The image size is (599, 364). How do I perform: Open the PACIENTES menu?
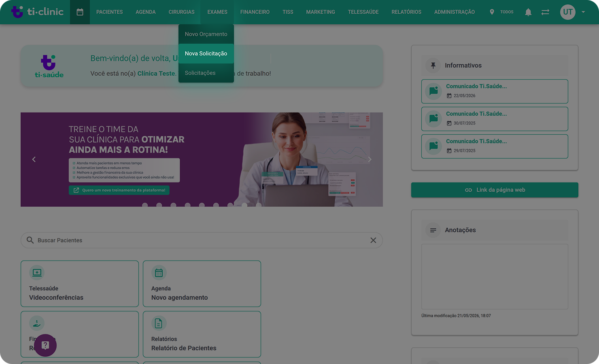point(109,12)
